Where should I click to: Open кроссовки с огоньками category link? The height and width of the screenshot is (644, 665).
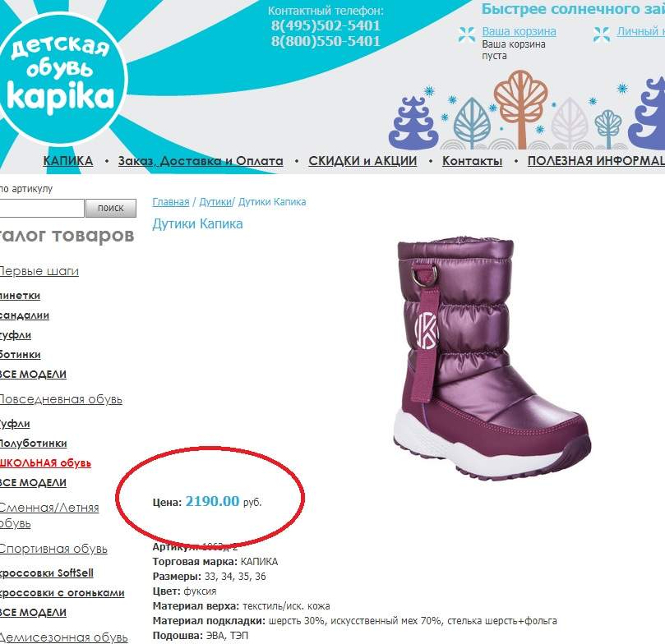tap(62, 593)
